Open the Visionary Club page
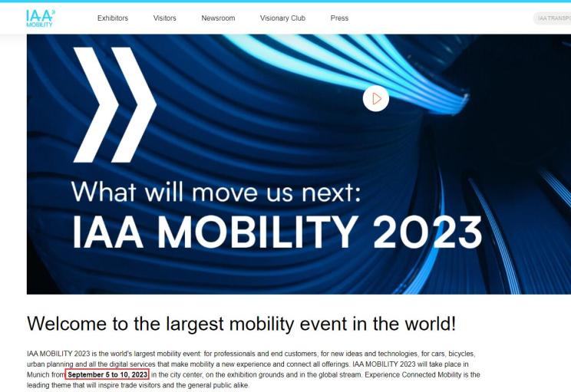The image size is (571, 392). pos(282,18)
